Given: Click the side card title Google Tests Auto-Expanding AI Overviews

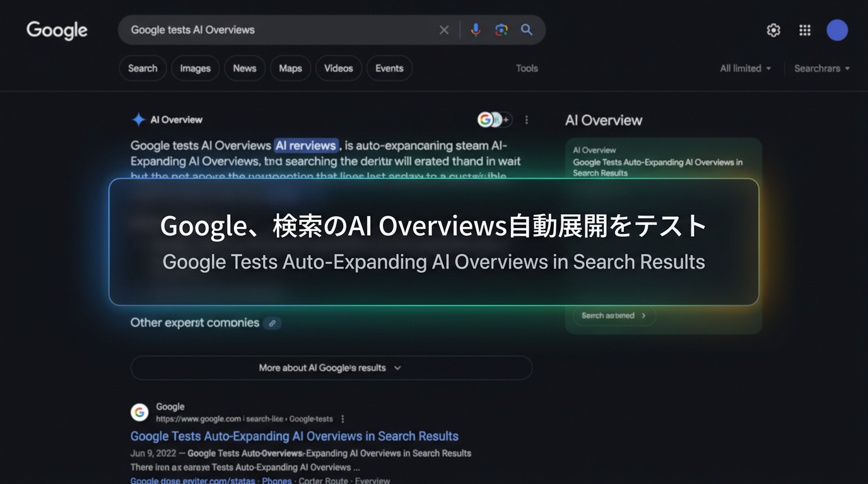Looking at the screenshot, I should click(x=658, y=168).
